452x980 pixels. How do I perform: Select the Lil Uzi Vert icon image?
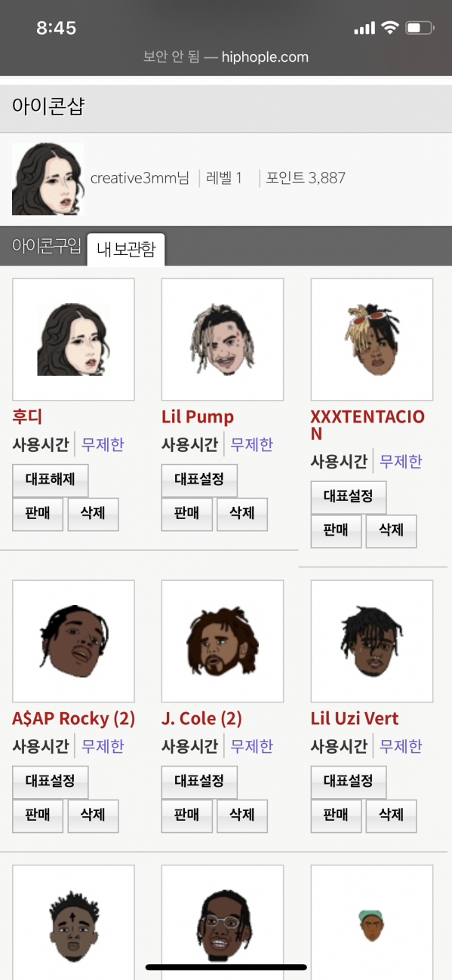click(372, 641)
